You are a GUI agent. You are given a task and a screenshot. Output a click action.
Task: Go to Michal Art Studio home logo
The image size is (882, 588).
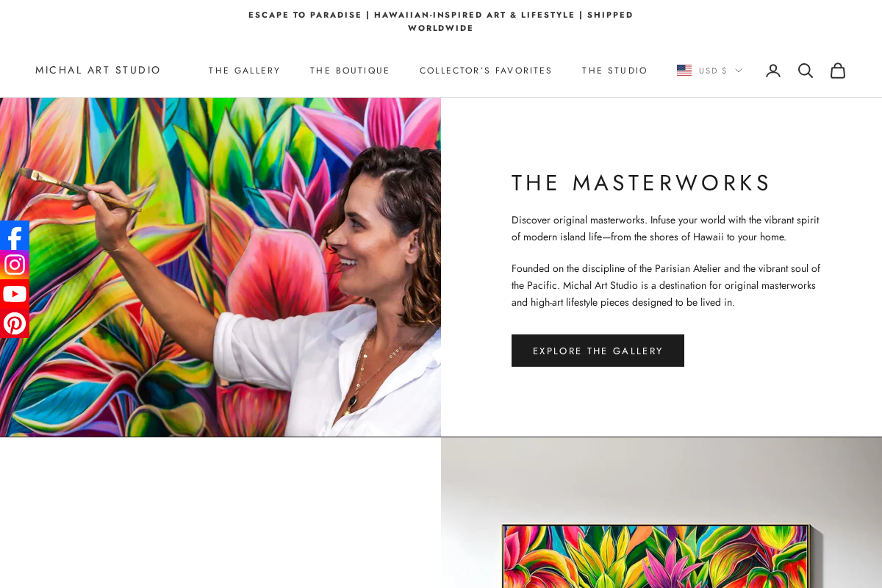tap(98, 71)
